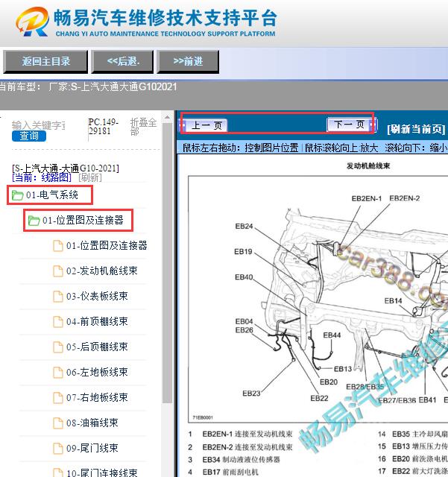Image resolution: width=448 pixels, height=477 pixels.
Task: Click the page icon beside 08-油箱线束
Action: 58,423
